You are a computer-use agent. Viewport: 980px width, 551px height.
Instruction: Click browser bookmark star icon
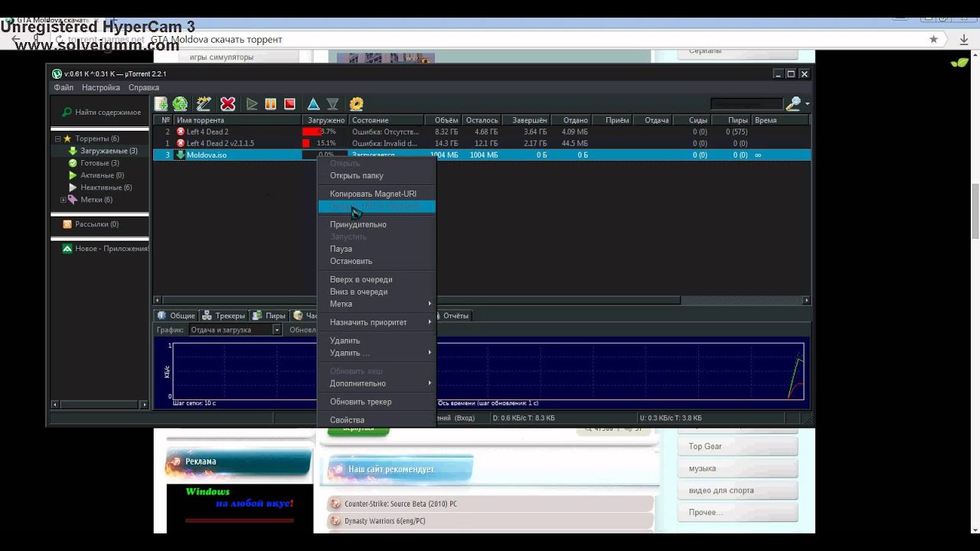[x=933, y=39]
